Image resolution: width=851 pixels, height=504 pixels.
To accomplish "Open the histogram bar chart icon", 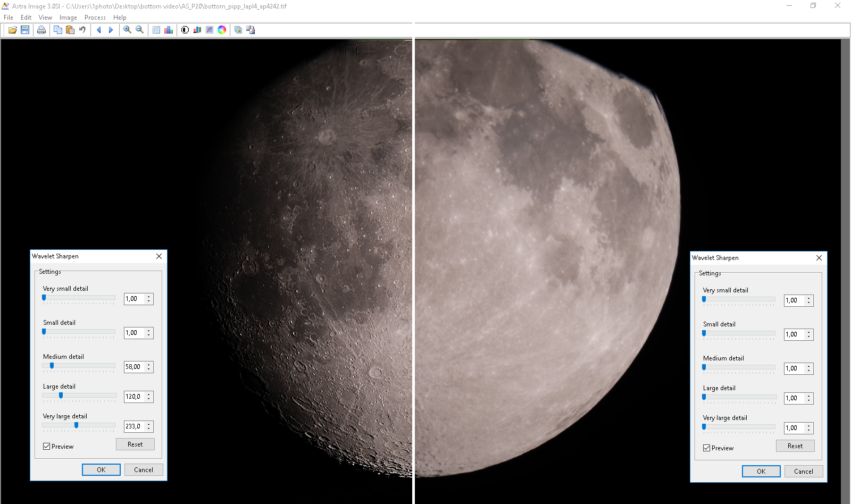I will 169,30.
